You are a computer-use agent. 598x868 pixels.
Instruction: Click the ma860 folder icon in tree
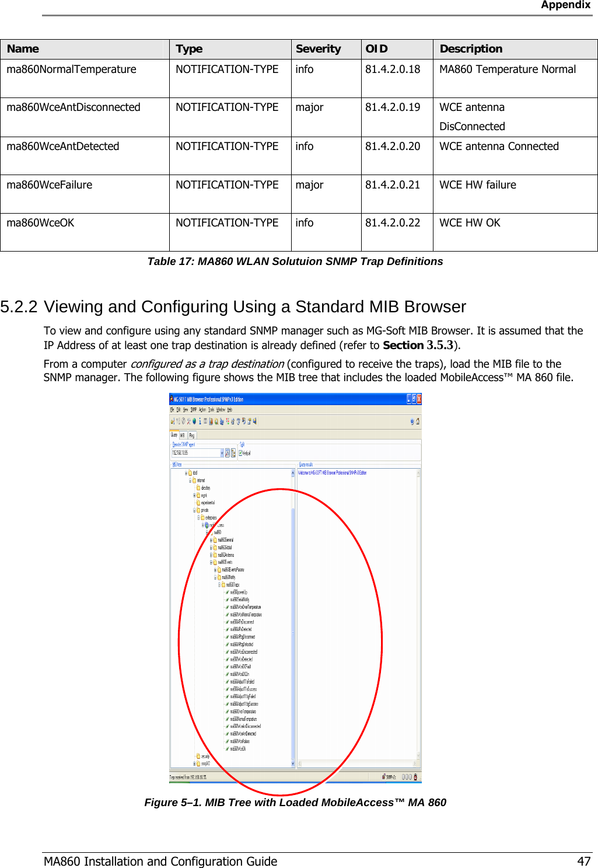(211, 532)
